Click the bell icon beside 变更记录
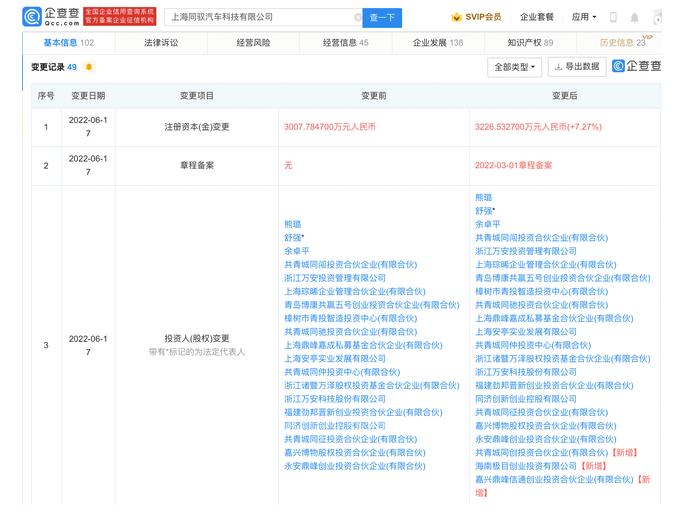The image size is (677, 517). tap(89, 67)
